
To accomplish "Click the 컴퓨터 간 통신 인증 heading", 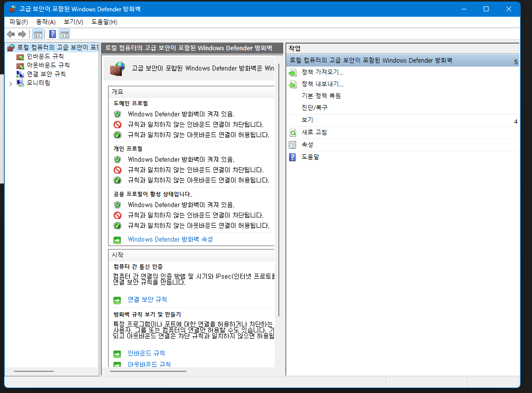I will 138,267.
